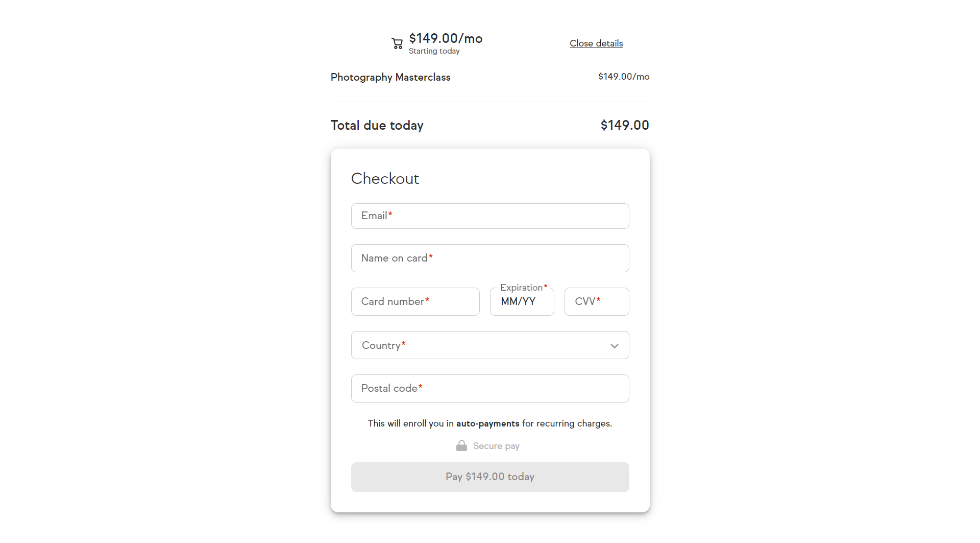This screenshot has width=980, height=543.
Task: Click into the Card number field
Action: click(x=415, y=302)
